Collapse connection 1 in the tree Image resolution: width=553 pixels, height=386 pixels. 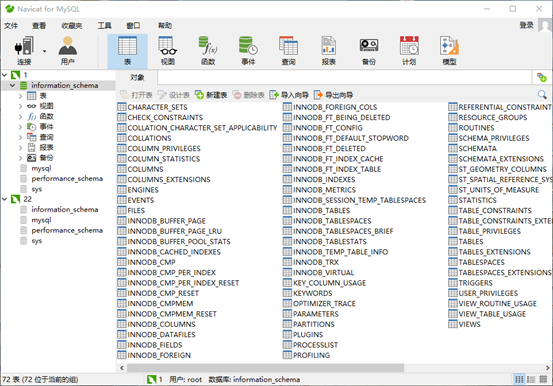(5, 75)
